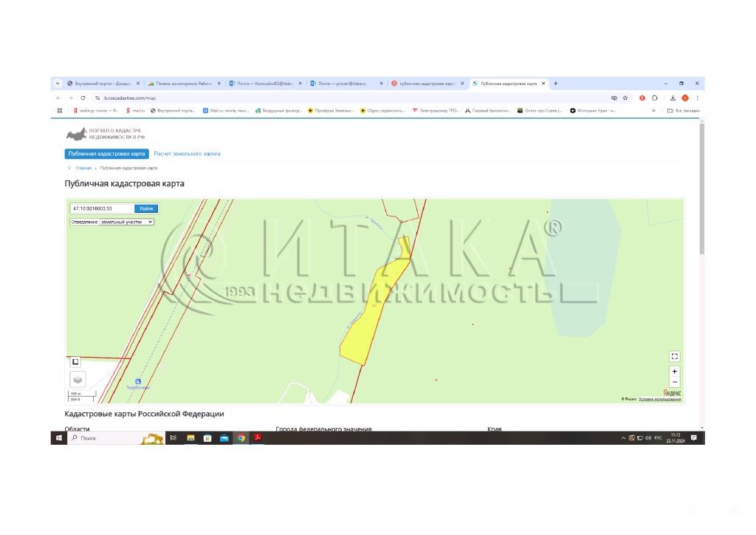Show hidden system tray icons chevron

[623, 438]
